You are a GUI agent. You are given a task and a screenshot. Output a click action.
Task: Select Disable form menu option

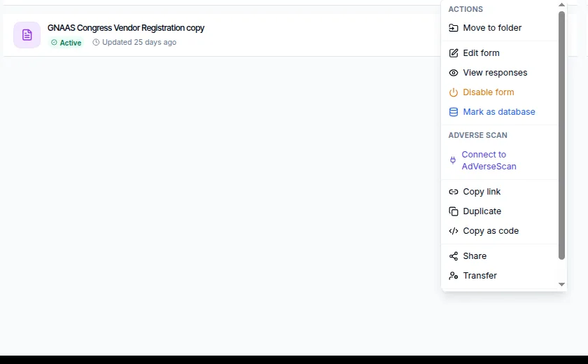click(x=499, y=92)
